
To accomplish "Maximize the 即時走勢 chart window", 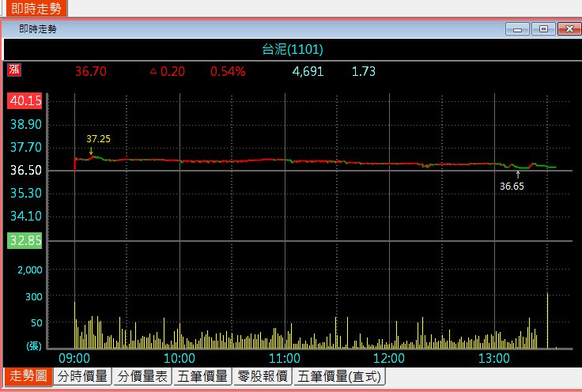I will 542,29.
